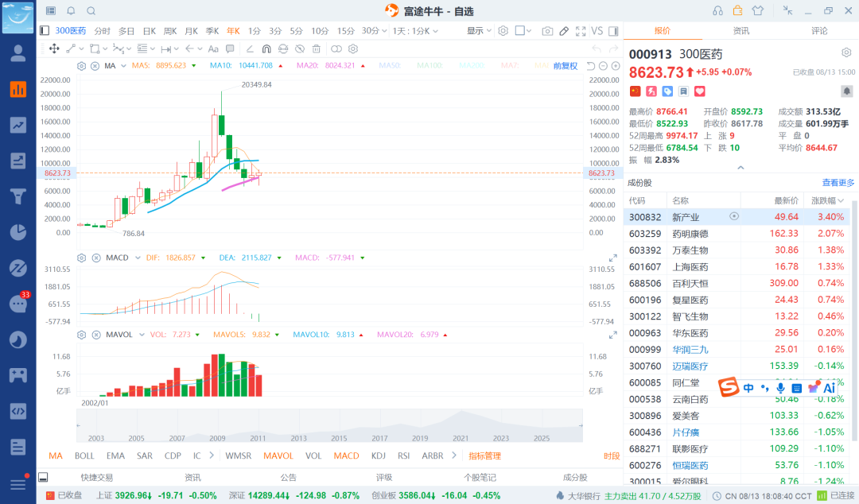Switch to 周K chart period
The height and width of the screenshot is (504, 859).
click(170, 31)
